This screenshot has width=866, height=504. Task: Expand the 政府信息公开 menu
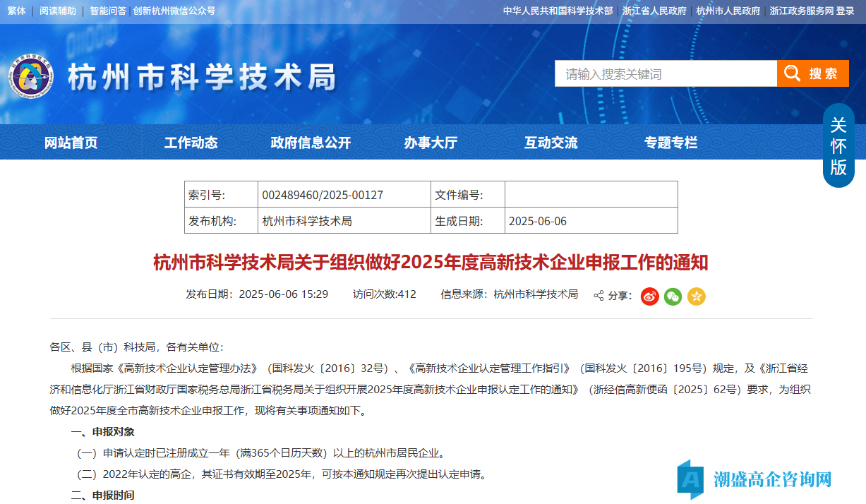point(311,143)
